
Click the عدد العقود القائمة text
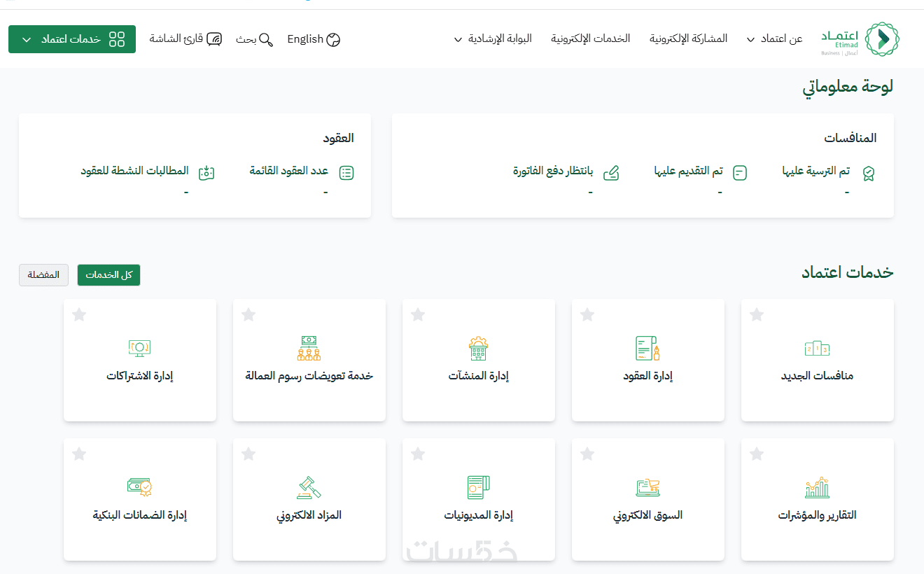pos(289,171)
